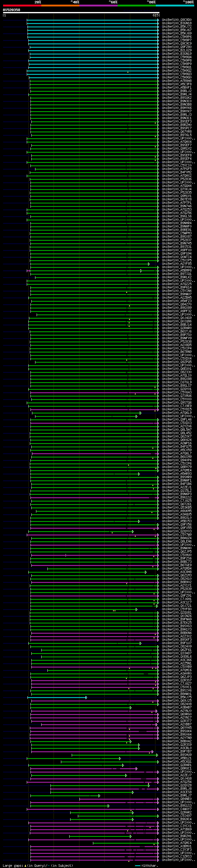Select the UniRef100_Q940P4 label
197x868 pixels.
coord(177,460)
